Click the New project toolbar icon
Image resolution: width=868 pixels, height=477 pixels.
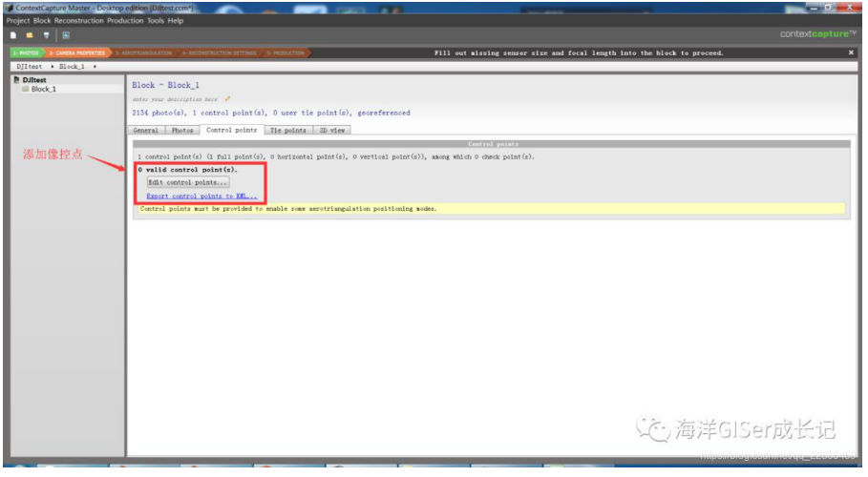[13, 35]
